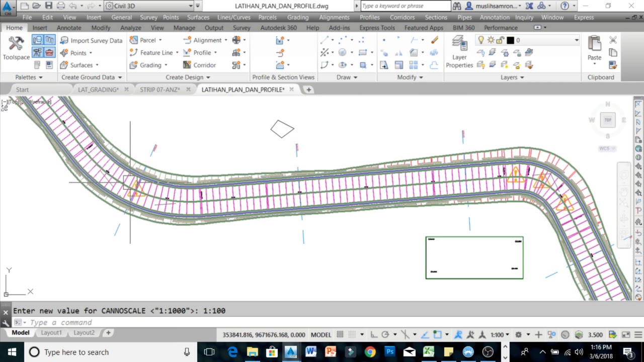Click the Assembly icon in Create Design
Screen dimensions: 644x362
click(x=236, y=53)
